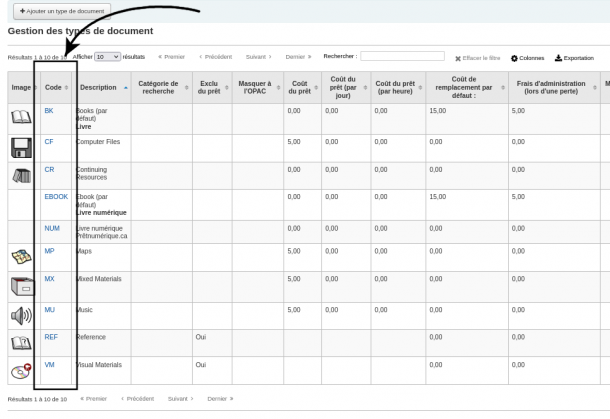This screenshot has height=419, width=610.
Task: Click Dernier in the bottom pagination
Action: 219,398
